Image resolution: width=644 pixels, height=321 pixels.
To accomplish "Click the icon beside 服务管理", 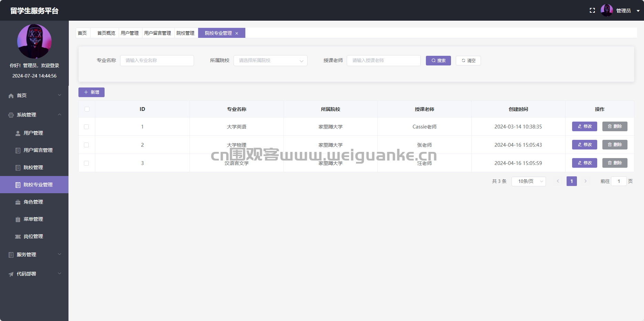I will [11, 255].
